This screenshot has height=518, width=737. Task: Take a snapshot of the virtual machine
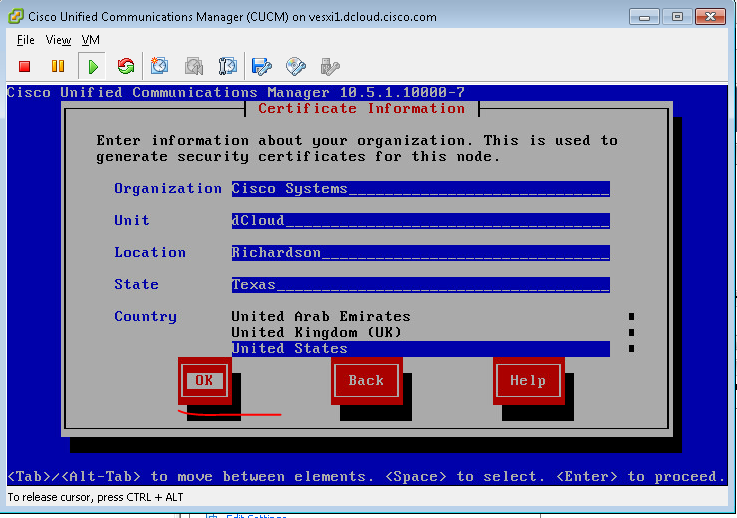click(x=159, y=66)
